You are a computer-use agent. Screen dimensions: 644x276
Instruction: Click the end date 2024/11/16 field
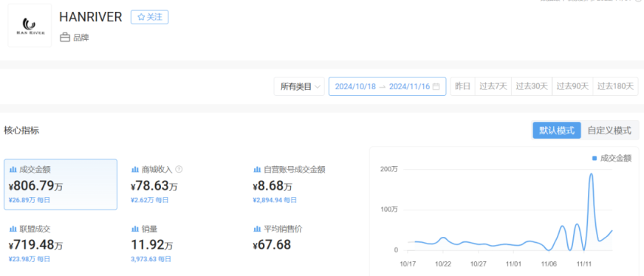[x=409, y=86]
